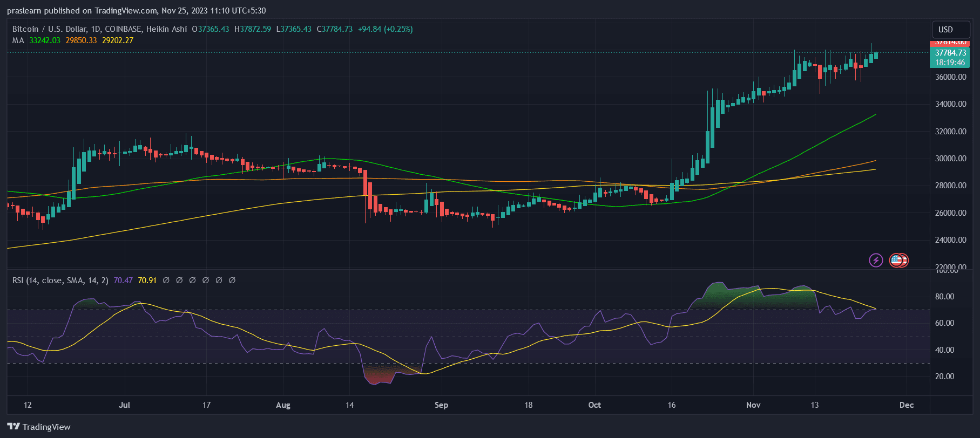Click the yellow MA value 29202.27

(x=117, y=40)
